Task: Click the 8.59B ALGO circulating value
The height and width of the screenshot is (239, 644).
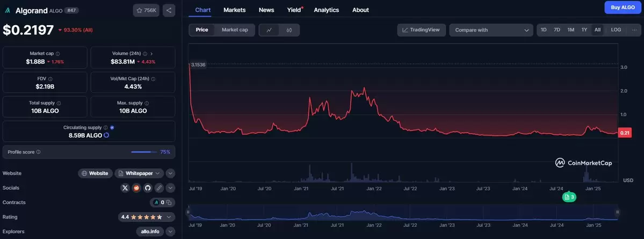Action: tap(85, 135)
